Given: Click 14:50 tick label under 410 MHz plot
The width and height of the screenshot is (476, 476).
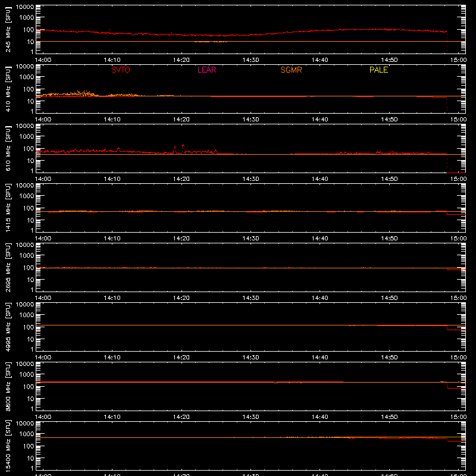Looking at the screenshot, I should (x=389, y=120).
